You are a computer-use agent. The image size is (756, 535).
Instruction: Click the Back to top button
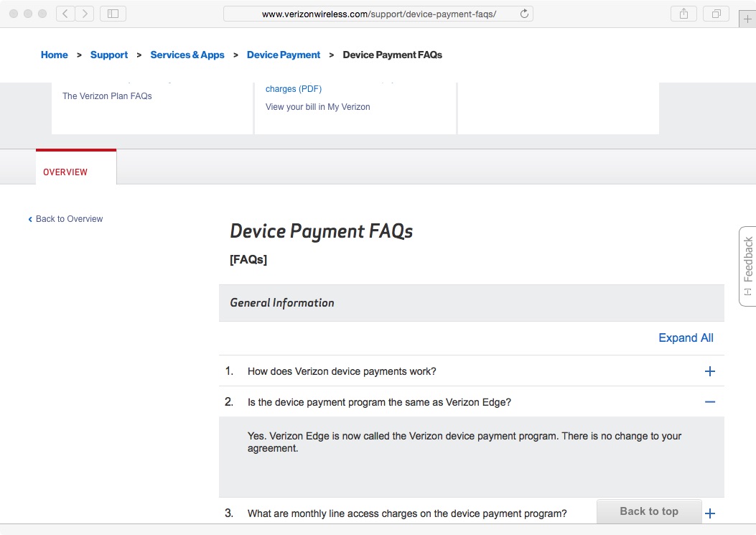point(649,511)
